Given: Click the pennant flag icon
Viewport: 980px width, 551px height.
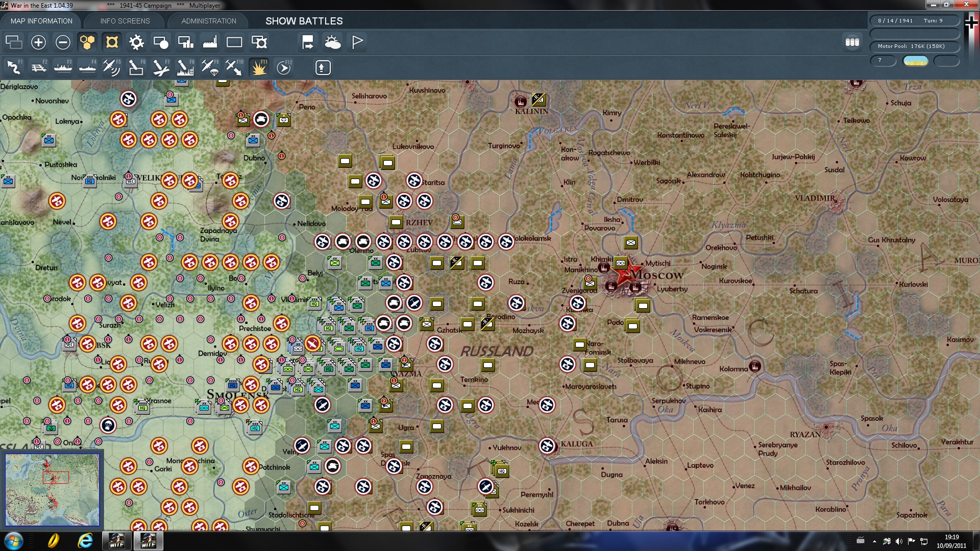Looking at the screenshot, I should pyautogui.click(x=357, y=42).
